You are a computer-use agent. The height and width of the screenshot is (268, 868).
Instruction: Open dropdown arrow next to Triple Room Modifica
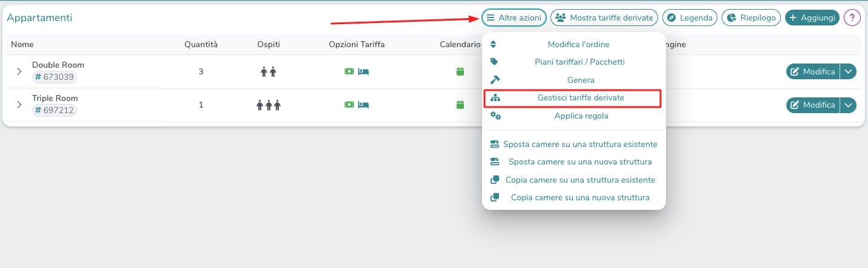coord(849,105)
